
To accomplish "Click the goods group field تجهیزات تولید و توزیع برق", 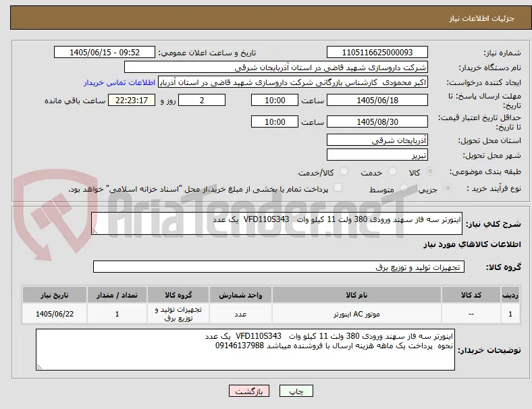I will (279, 267).
